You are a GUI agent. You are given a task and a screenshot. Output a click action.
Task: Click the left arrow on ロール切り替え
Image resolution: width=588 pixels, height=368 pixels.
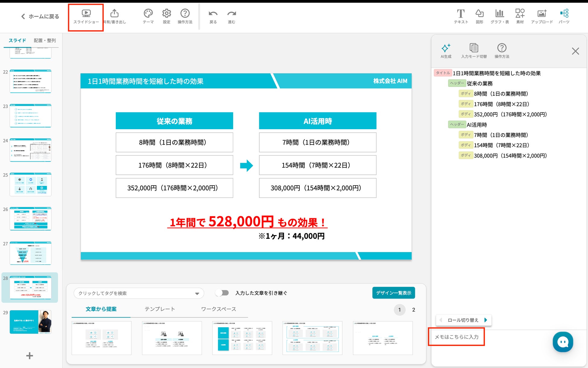click(x=441, y=320)
